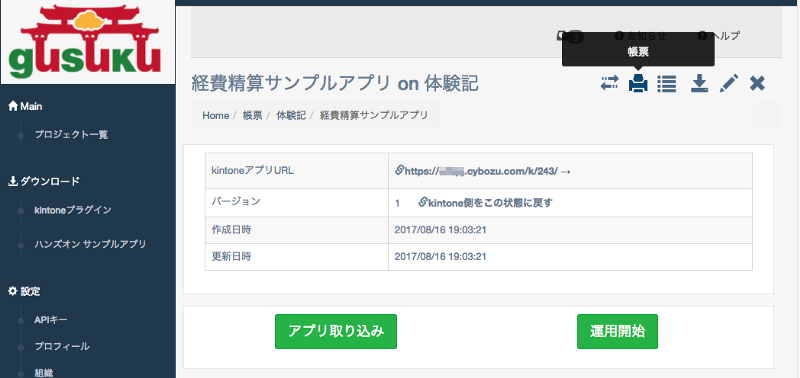The image size is (800, 378).
Task: Click the 作成日時 label cell
Action: (296, 230)
